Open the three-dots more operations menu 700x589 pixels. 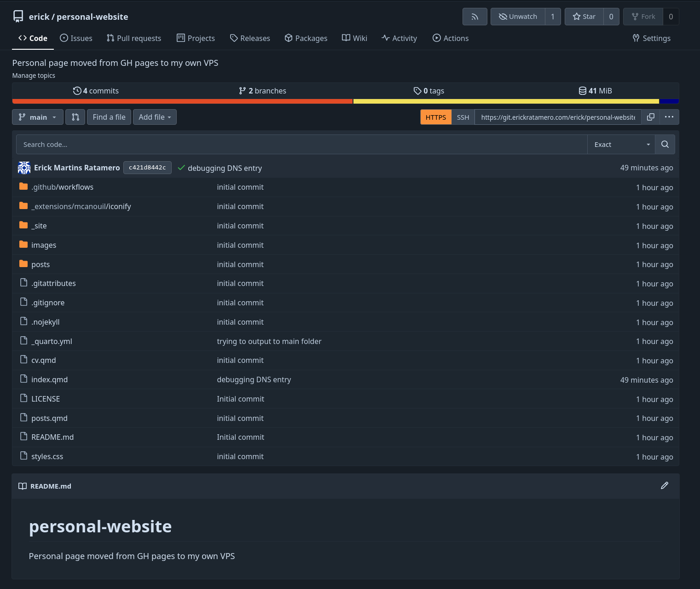pos(669,117)
